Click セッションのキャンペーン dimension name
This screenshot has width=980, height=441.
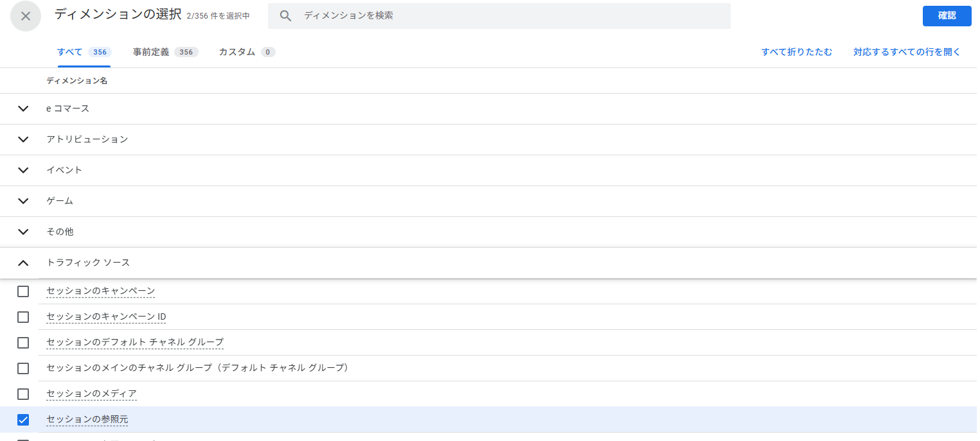point(101,291)
